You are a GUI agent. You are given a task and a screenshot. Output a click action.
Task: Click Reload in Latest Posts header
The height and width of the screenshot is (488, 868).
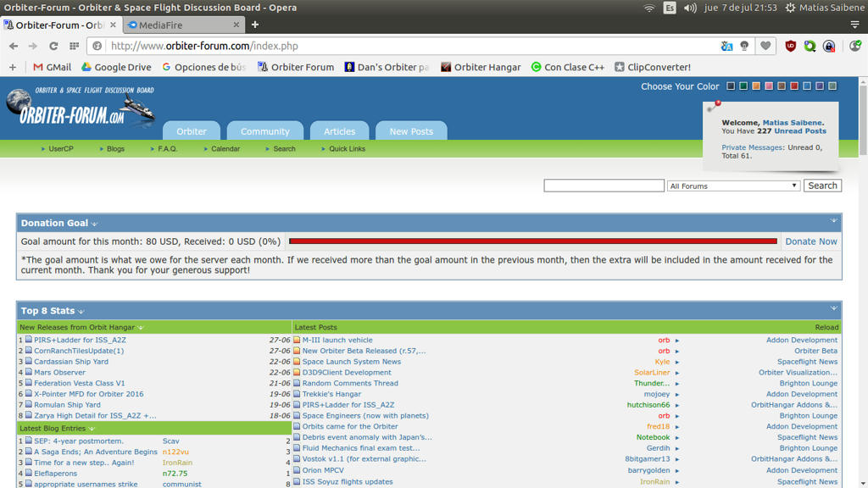[x=826, y=328]
